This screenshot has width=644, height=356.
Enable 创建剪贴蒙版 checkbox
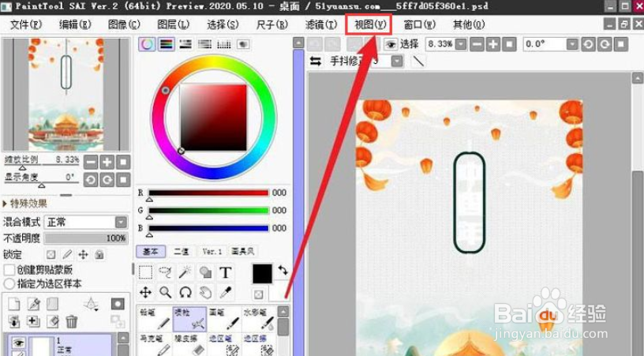(9, 270)
